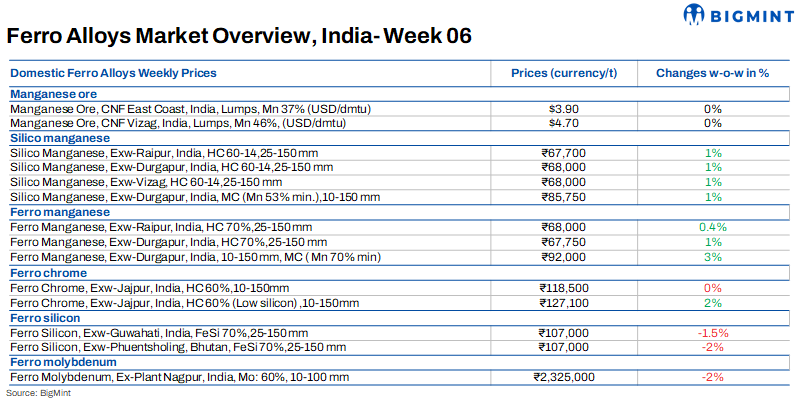Select the Ferro molybdenum section heading
The height and width of the screenshot is (400, 800).
(62, 362)
